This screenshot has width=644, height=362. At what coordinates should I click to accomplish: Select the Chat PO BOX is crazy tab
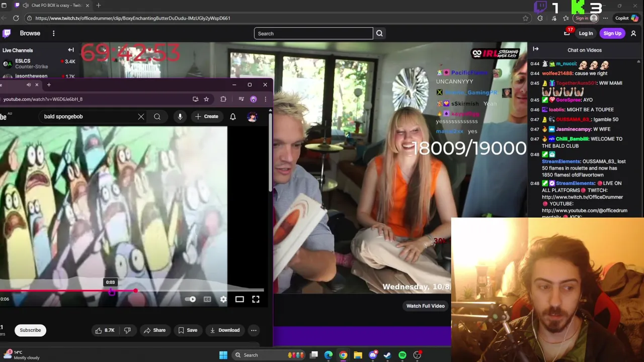53,5
